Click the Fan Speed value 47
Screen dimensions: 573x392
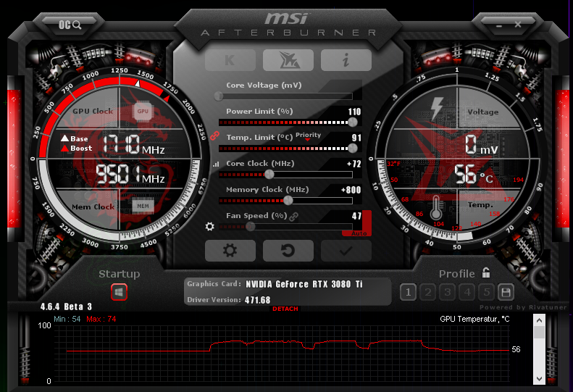[356, 216]
